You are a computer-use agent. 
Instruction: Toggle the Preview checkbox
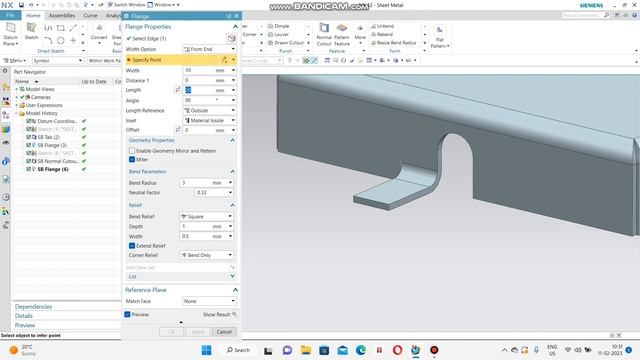pyautogui.click(x=127, y=314)
